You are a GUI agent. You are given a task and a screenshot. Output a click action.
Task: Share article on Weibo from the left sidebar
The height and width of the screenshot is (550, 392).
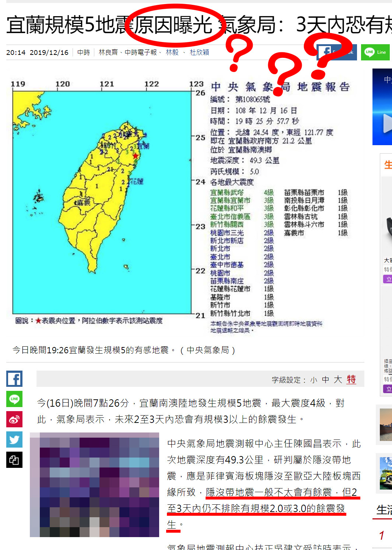[x=14, y=419]
